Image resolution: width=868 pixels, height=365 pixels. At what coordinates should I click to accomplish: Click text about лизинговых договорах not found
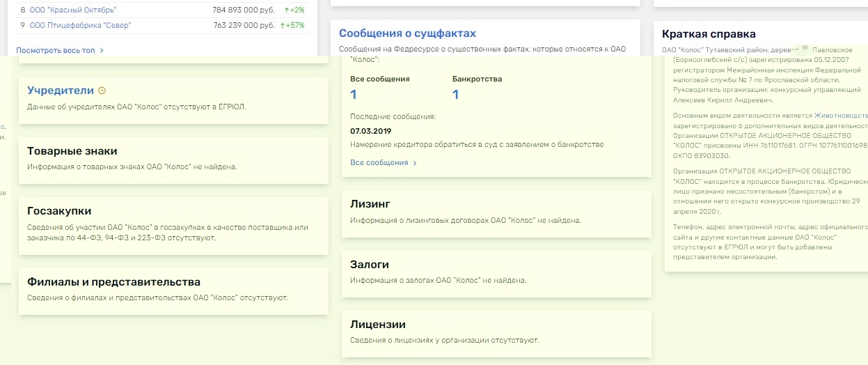tap(466, 220)
